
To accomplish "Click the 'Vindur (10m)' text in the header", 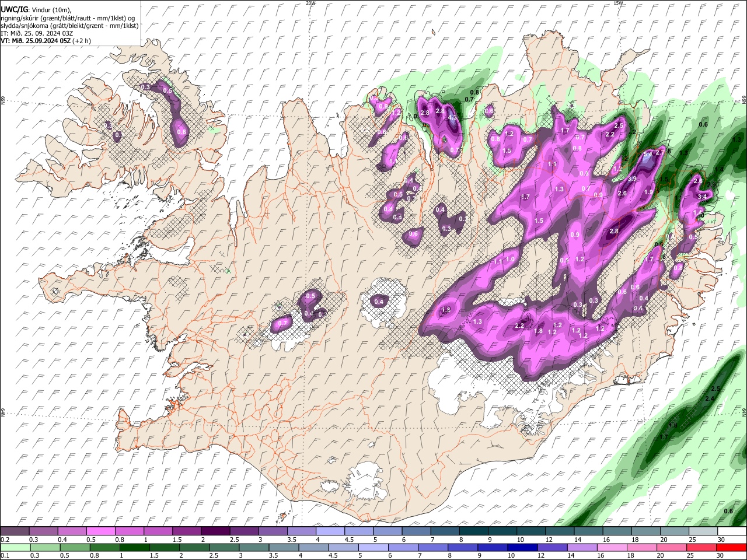I will coord(51,10).
